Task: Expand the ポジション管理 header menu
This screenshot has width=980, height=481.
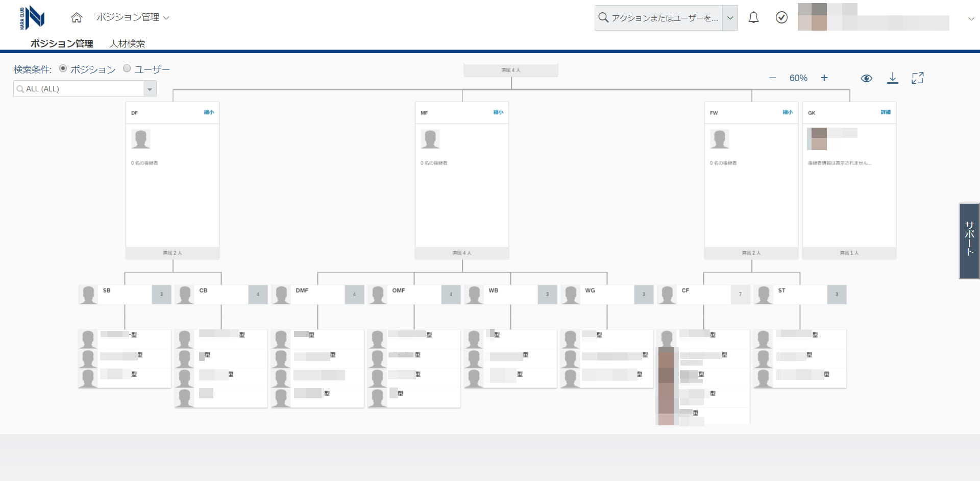Action: pyautogui.click(x=133, y=18)
